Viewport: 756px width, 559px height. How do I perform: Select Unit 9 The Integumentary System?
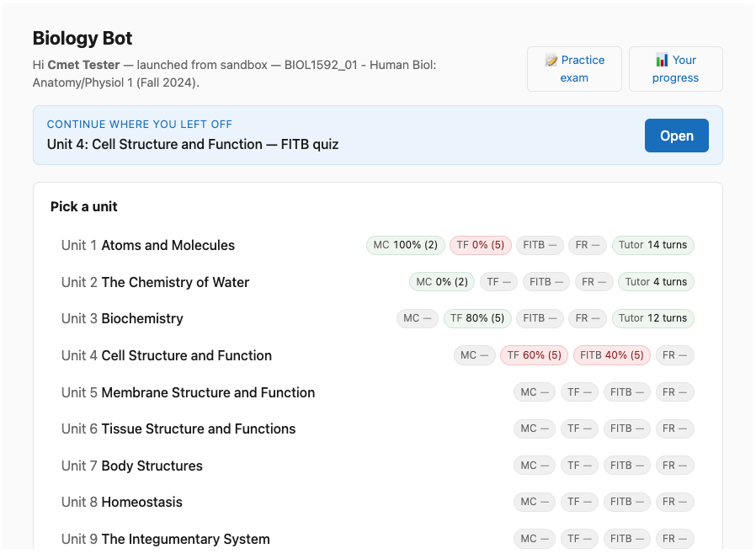click(x=165, y=540)
